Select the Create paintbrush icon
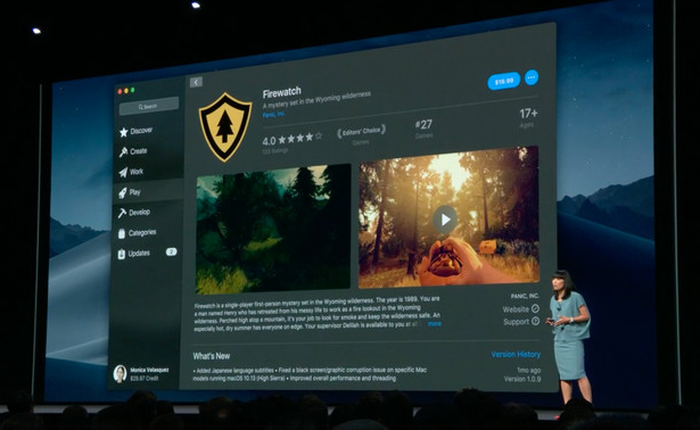This screenshot has height=430, width=700. coord(123,152)
